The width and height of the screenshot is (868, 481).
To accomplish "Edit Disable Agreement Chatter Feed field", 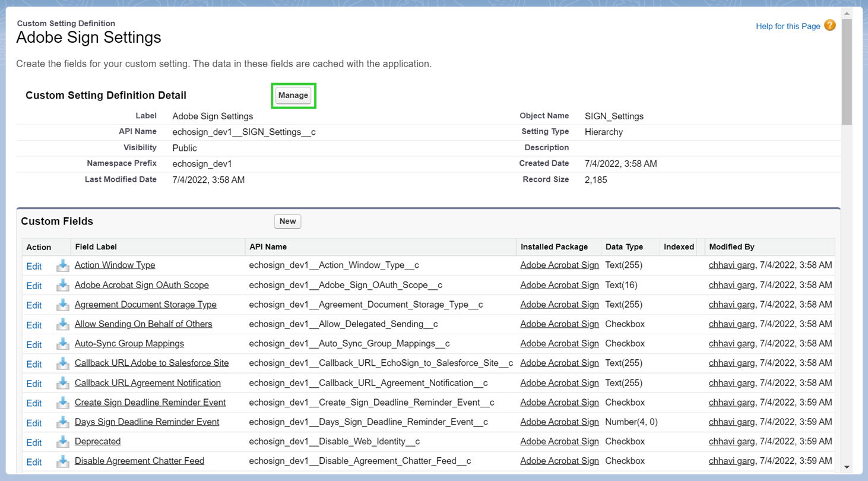I will click(34, 462).
